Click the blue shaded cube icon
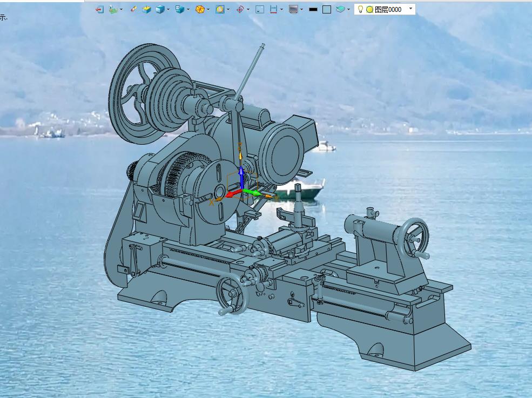 click(x=160, y=9)
